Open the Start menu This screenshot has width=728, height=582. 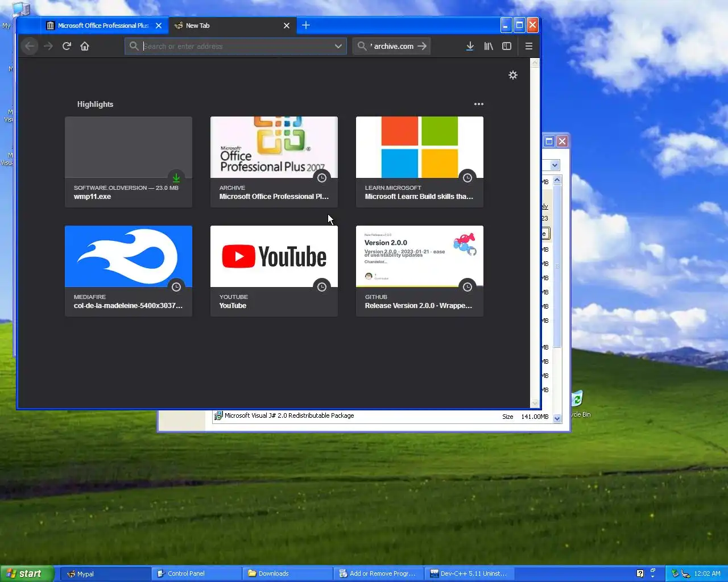pyautogui.click(x=27, y=573)
